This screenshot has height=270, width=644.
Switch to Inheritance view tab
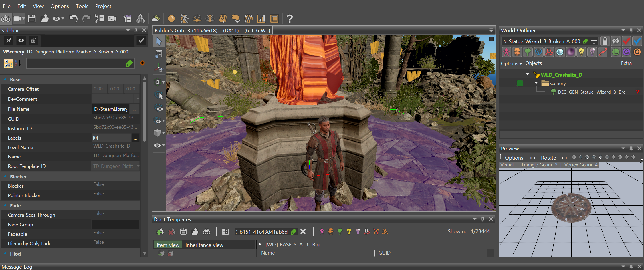204,245
